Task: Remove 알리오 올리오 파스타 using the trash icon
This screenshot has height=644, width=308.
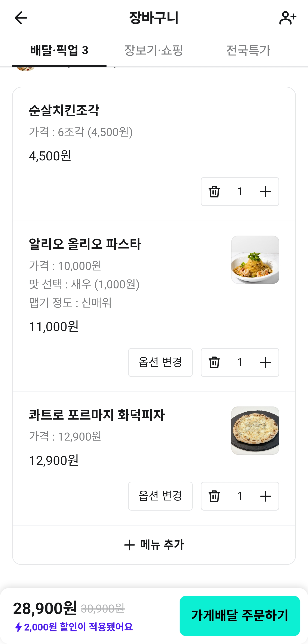Action: (214, 362)
